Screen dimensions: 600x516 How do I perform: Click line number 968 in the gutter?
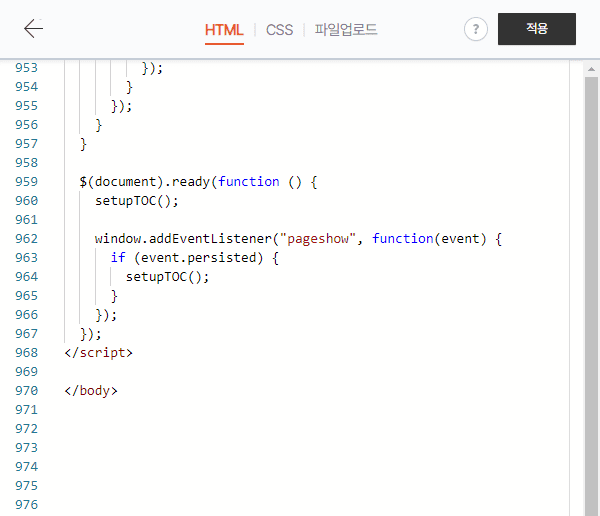click(x=26, y=353)
